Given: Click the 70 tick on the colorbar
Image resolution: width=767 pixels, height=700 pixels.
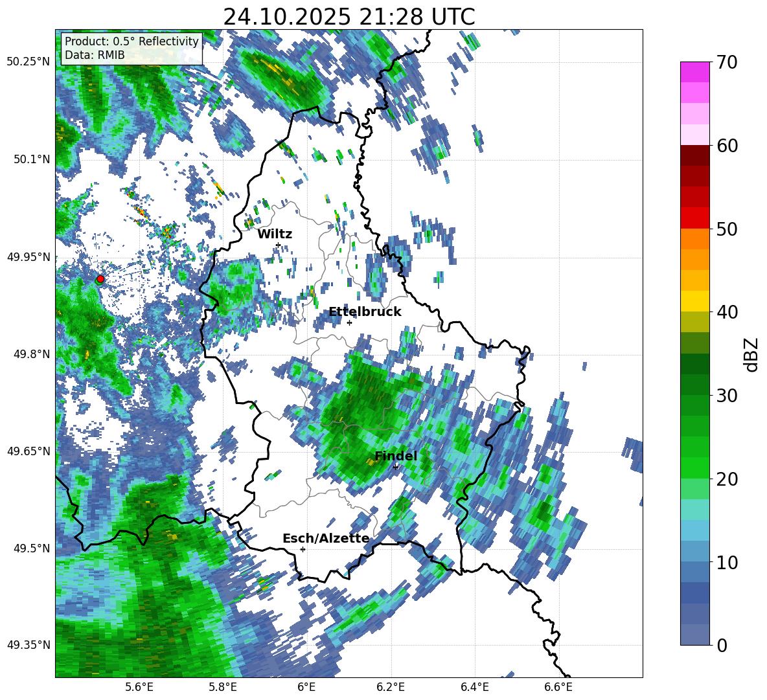Looking at the screenshot, I should [x=726, y=62].
